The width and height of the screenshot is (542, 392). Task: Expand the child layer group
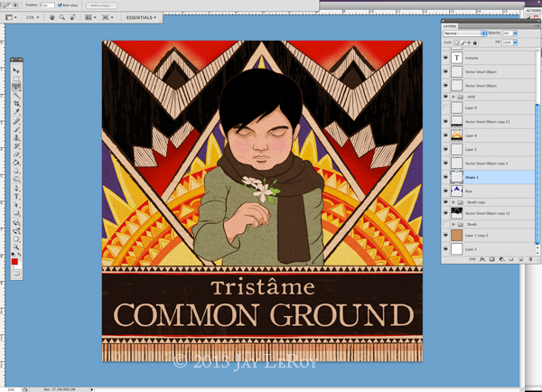point(453,97)
